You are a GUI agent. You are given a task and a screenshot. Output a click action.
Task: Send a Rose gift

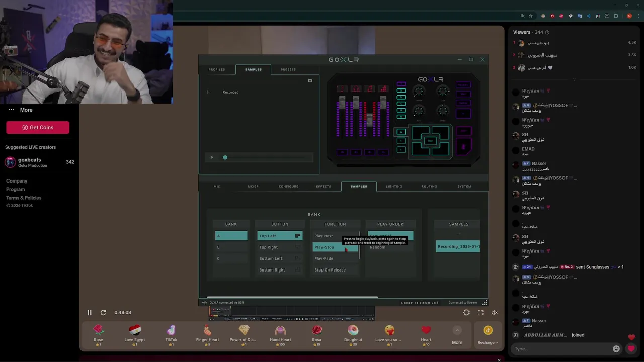(x=98, y=335)
